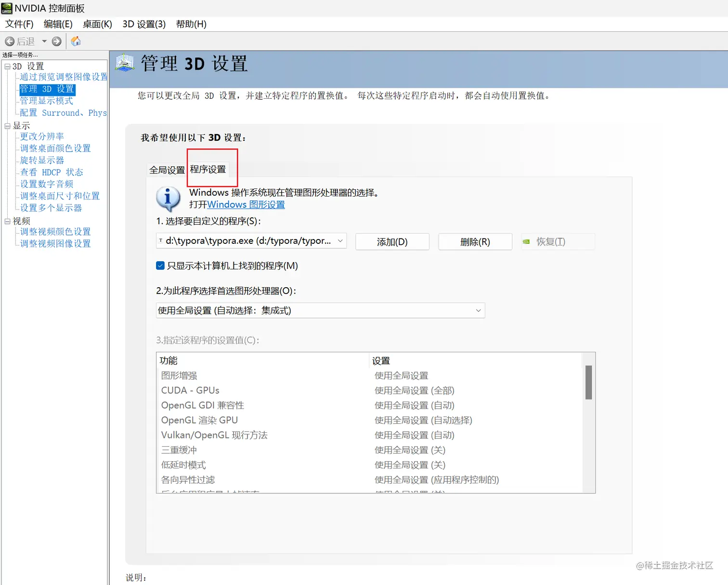728x585 pixels.
Task: Click the Home icon in toolbar
Action: tap(76, 41)
